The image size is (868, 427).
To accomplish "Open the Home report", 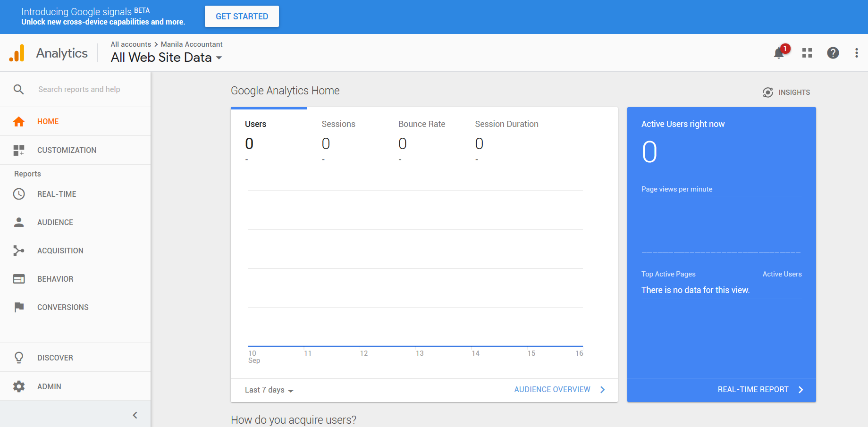I will 47,121.
